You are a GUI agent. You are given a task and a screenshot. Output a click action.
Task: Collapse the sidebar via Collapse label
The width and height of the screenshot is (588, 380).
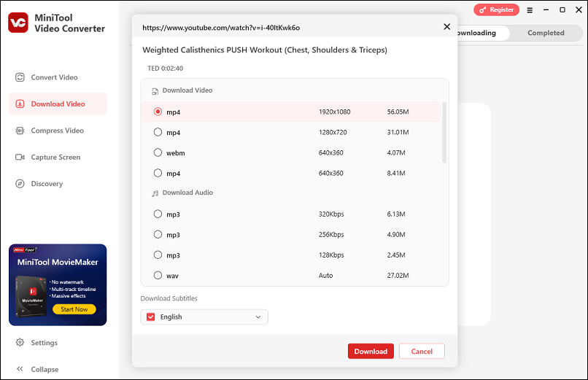point(45,370)
